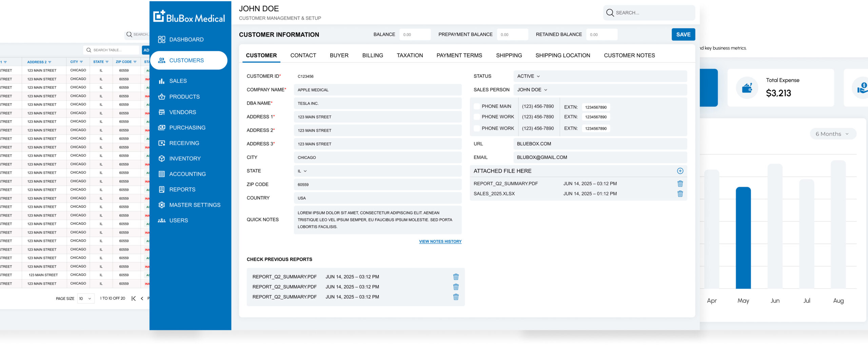Open the Dashboard icon in sidebar
Screen dimensions: 868x347
[161, 40]
